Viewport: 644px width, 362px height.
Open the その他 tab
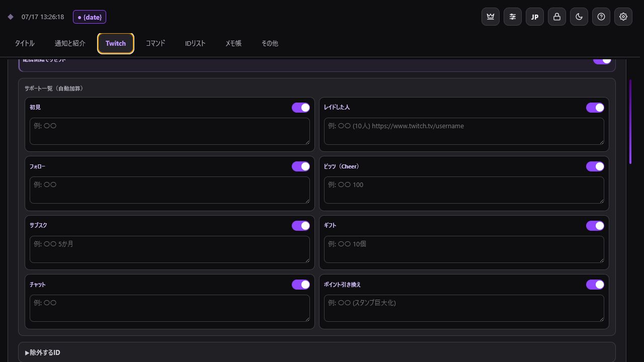pyautogui.click(x=270, y=43)
